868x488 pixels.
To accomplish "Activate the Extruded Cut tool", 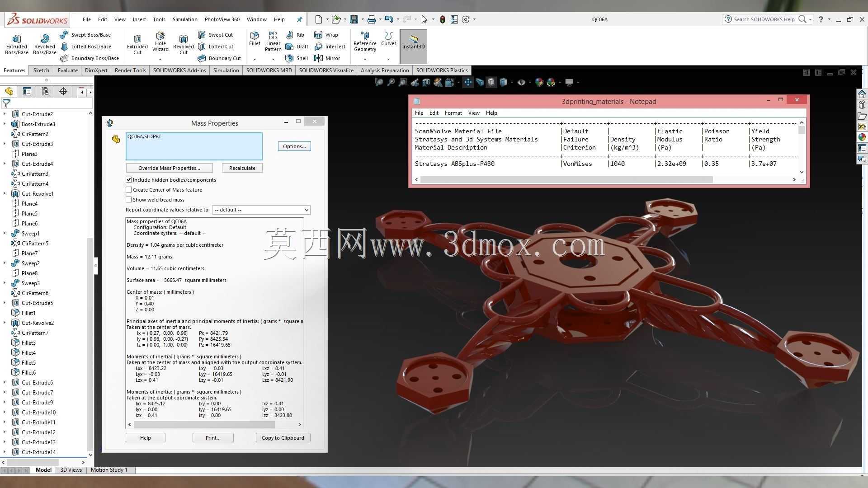I will pyautogui.click(x=137, y=44).
